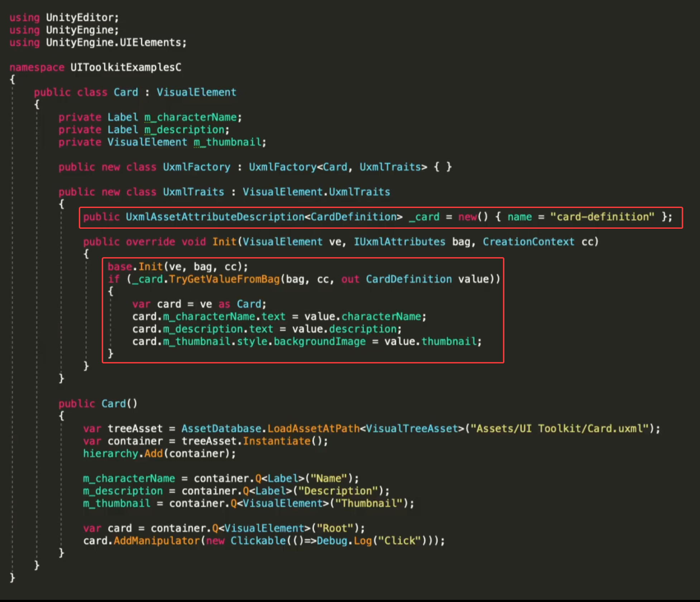Click the "Description" query string
Image resolution: width=700 pixels, height=602 pixels.
coord(338,491)
